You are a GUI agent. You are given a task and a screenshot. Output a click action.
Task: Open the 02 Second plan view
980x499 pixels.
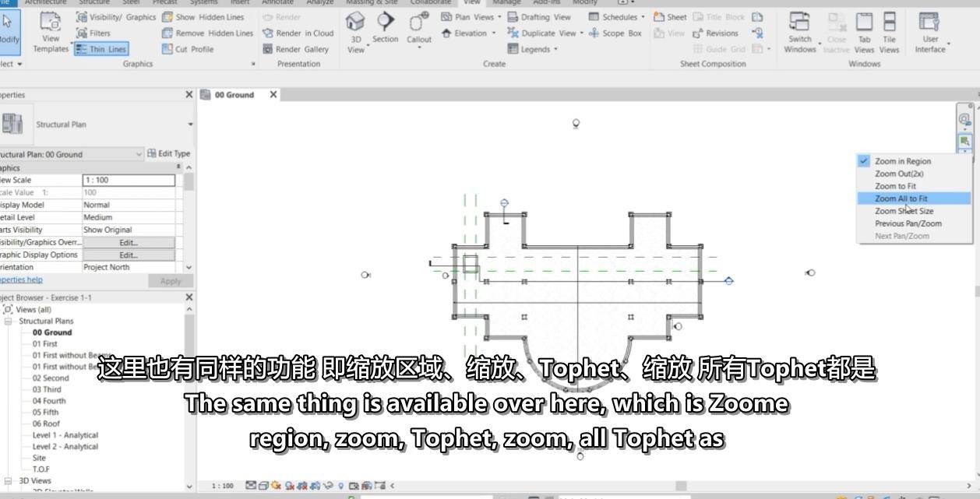(x=51, y=378)
